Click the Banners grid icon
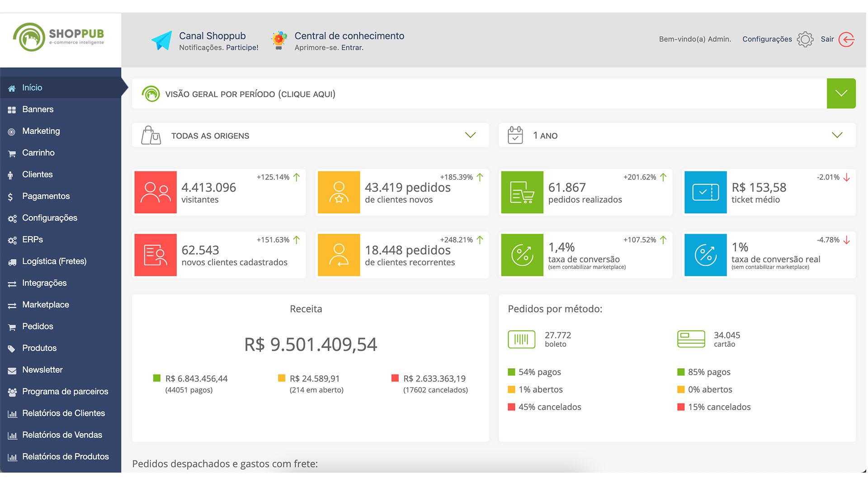The width and height of the screenshot is (868, 488). coord(12,110)
